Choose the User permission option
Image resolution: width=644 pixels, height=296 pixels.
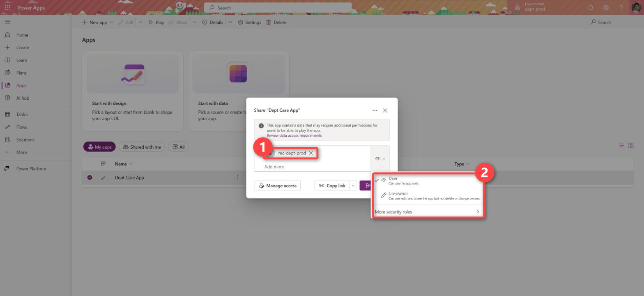coord(427,181)
